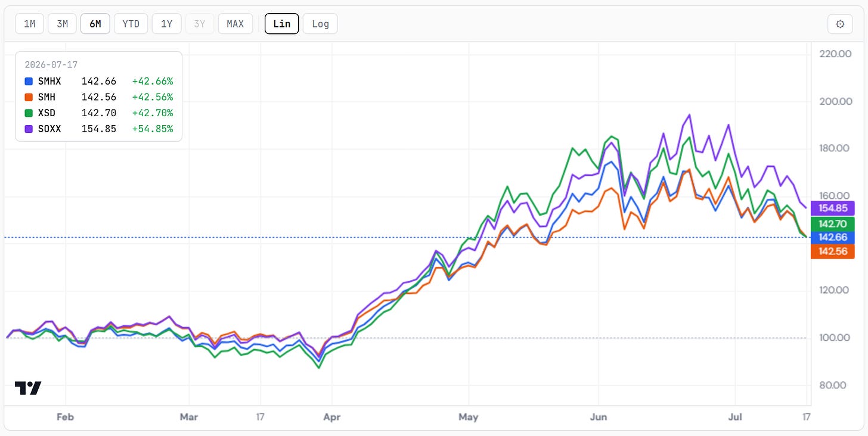The height and width of the screenshot is (436, 868).
Task: Click SMH ticker in legend
Action: click(x=46, y=97)
